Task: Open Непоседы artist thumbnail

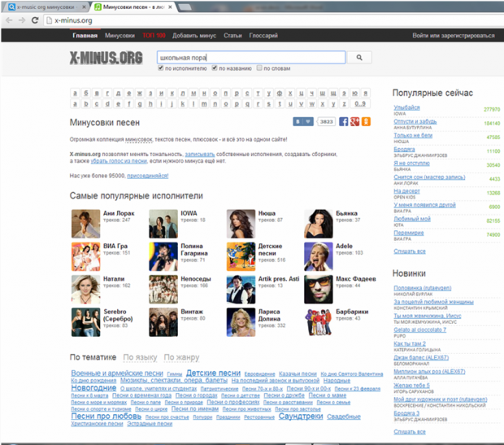Action: (163, 290)
